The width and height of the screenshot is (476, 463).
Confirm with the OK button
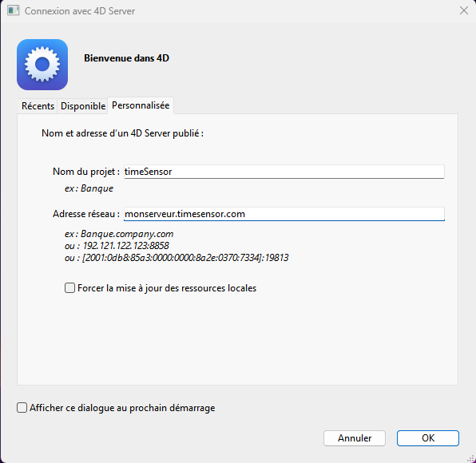point(428,438)
